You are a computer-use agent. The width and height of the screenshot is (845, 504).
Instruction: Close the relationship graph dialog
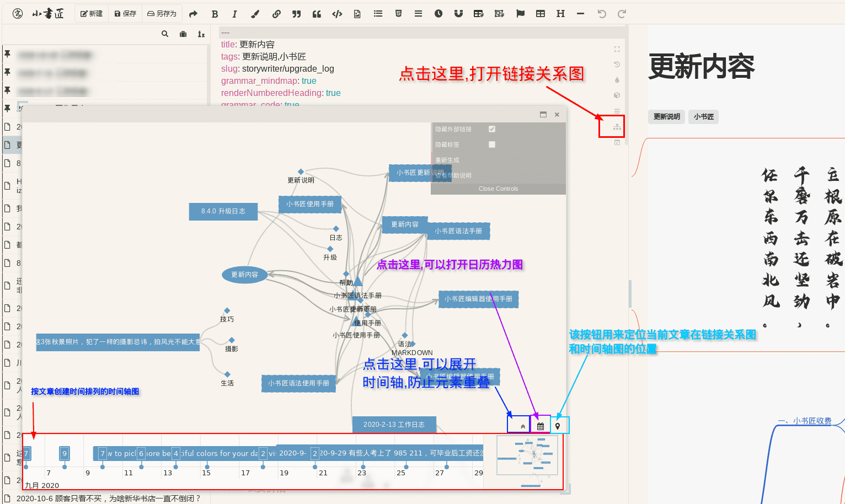(x=557, y=115)
